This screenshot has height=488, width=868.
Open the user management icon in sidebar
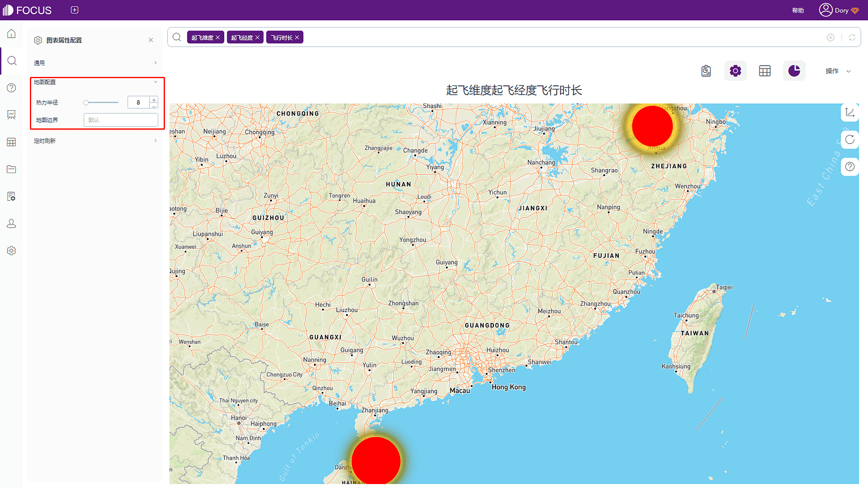point(11,223)
